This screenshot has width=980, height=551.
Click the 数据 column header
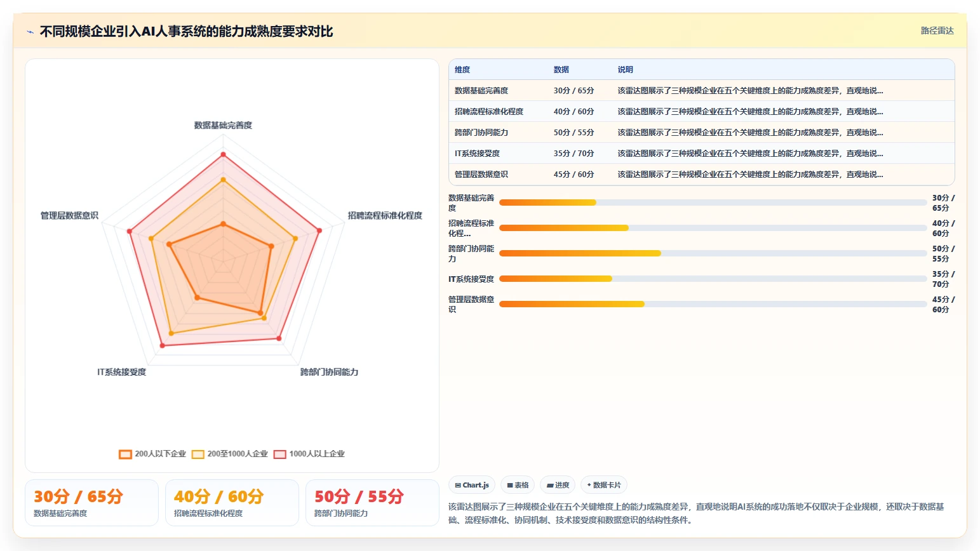coord(561,70)
